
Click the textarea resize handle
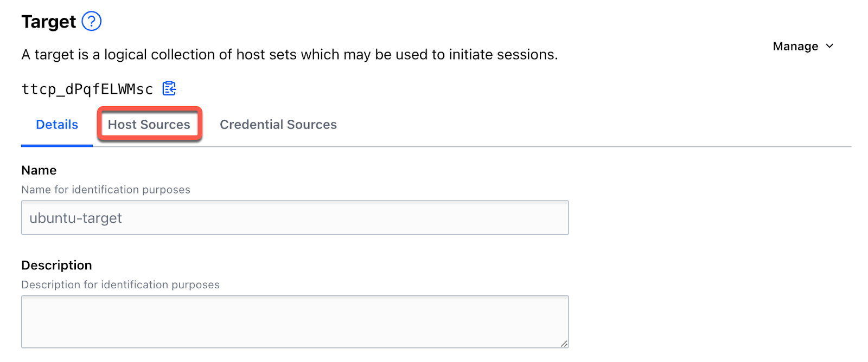pyautogui.click(x=564, y=342)
